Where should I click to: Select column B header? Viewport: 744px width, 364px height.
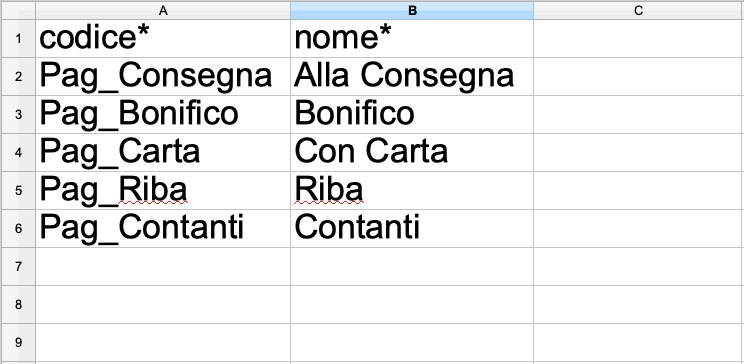(x=412, y=10)
